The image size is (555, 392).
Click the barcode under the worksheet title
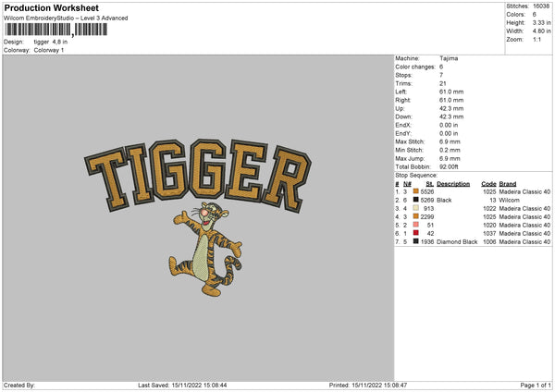click(55, 30)
